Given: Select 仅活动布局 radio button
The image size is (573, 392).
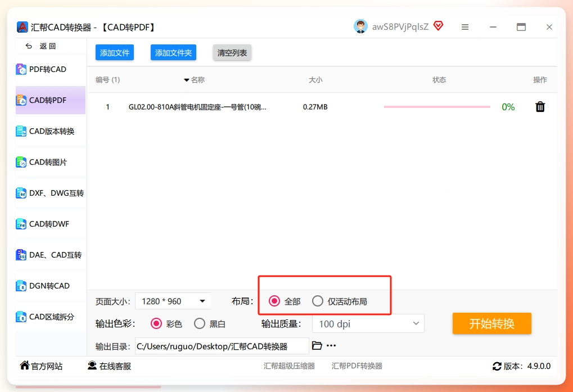Looking at the screenshot, I should pos(318,301).
